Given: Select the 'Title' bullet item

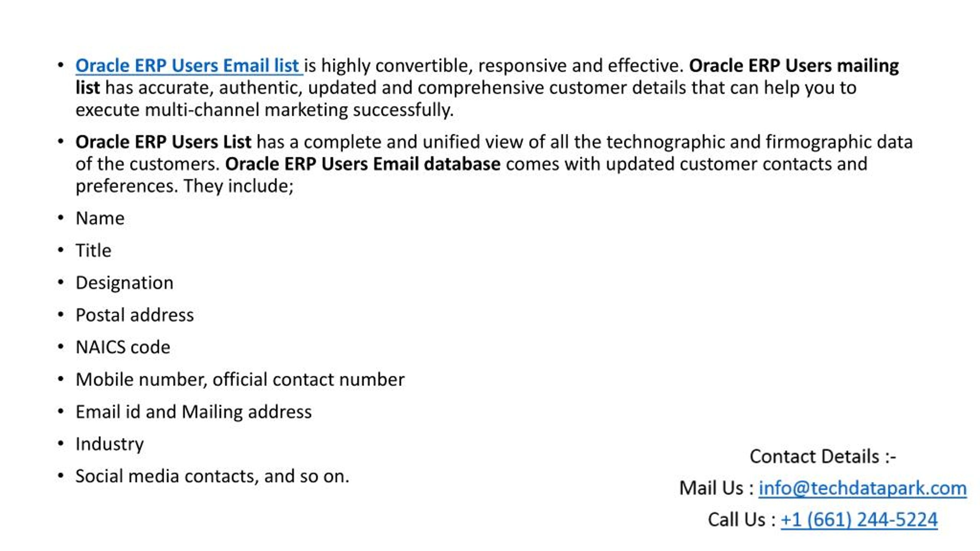Looking at the screenshot, I should 93,251.
